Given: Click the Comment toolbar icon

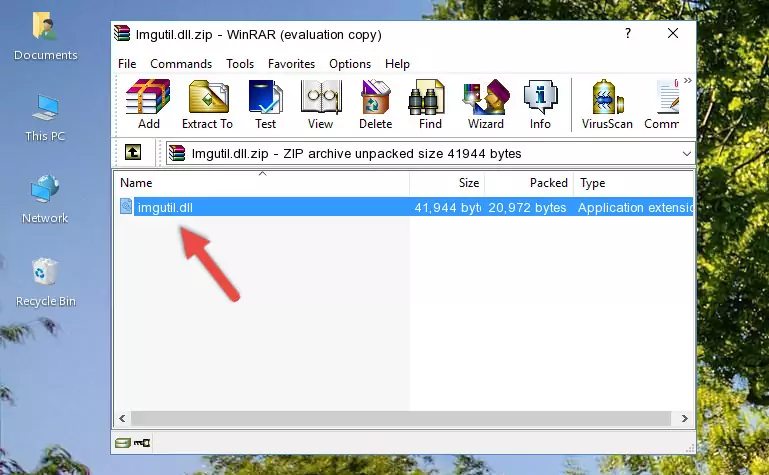Looking at the screenshot, I should pyautogui.click(x=662, y=104).
